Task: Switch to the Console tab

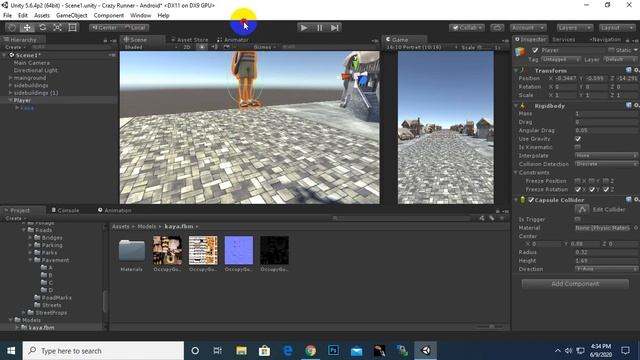Action: tap(65, 210)
